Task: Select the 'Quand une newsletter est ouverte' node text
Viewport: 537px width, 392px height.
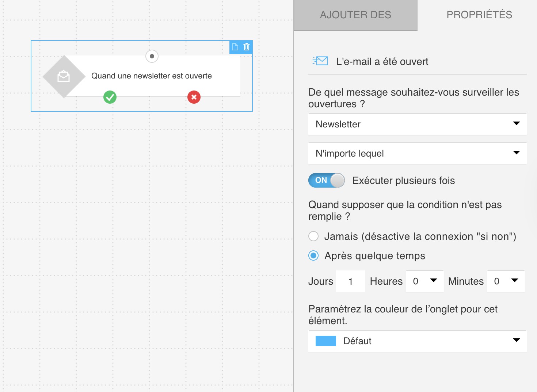Action: (x=152, y=76)
